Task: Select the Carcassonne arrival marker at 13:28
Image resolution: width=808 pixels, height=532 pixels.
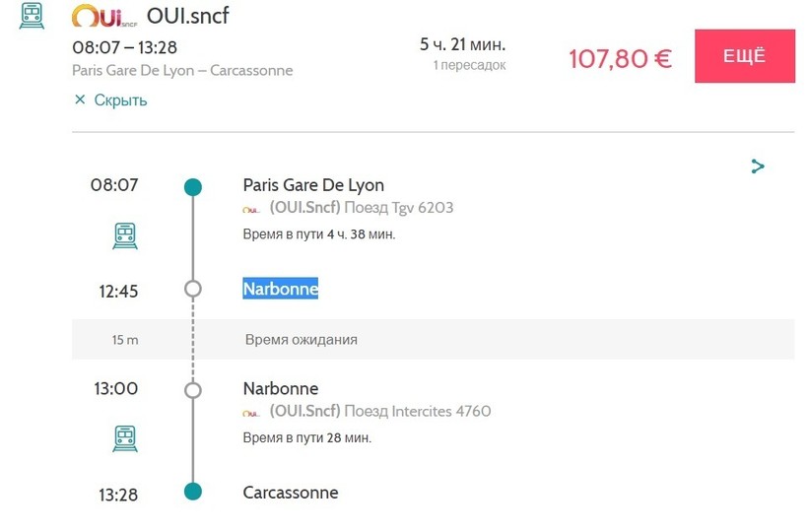Action: click(193, 492)
